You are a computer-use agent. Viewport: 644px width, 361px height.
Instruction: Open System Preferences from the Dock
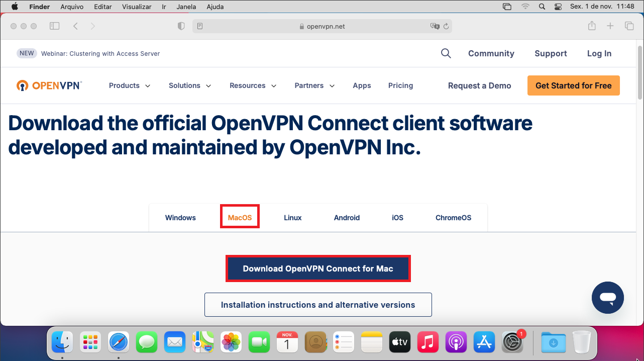tap(513, 342)
